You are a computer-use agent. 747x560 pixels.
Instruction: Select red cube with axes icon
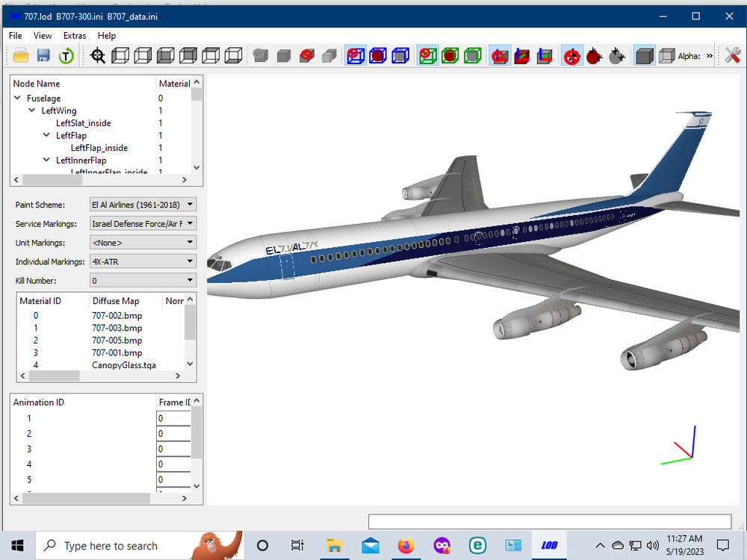pos(521,56)
